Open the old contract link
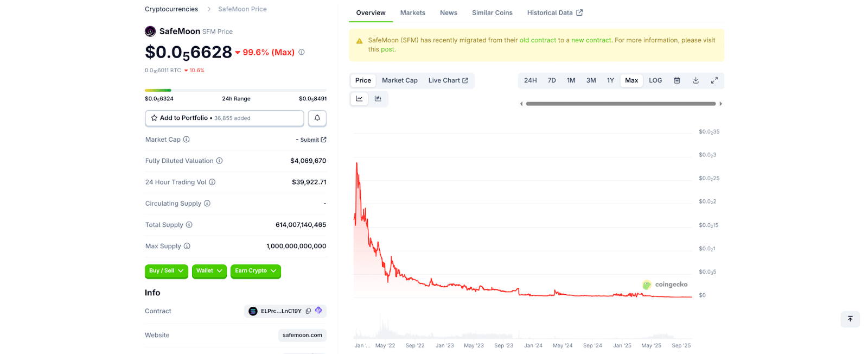The image size is (868, 354). click(x=538, y=40)
